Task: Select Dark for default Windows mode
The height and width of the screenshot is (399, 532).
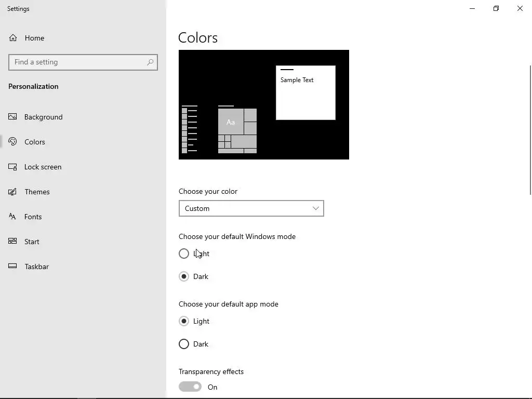Action: pyautogui.click(x=184, y=276)
